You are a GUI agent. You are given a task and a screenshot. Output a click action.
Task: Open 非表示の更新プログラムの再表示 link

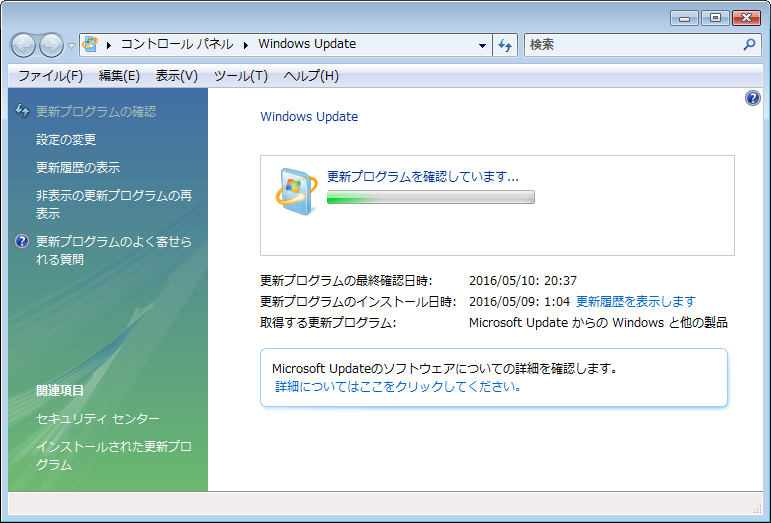(x=114, y=204)
